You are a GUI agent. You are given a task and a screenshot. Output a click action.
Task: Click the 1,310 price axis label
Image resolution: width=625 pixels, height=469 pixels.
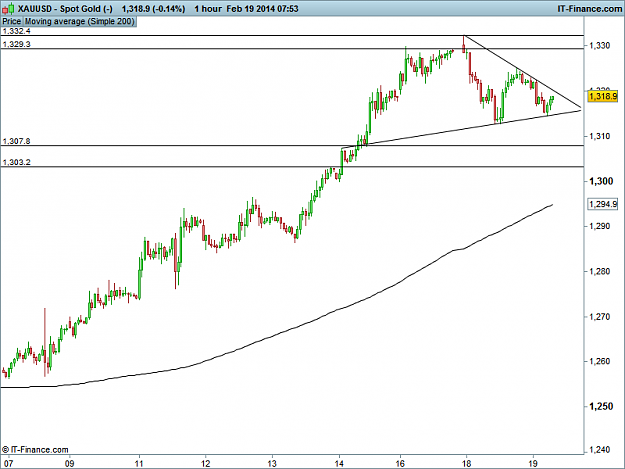click(600, 136)
